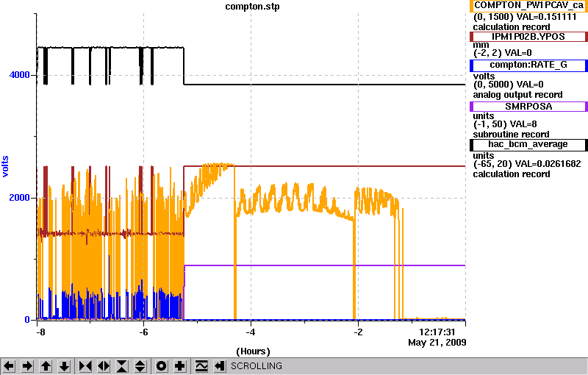Click the compton.stp graph title
The height and width of the screenshot is (375, 588).
pos(252,7)
